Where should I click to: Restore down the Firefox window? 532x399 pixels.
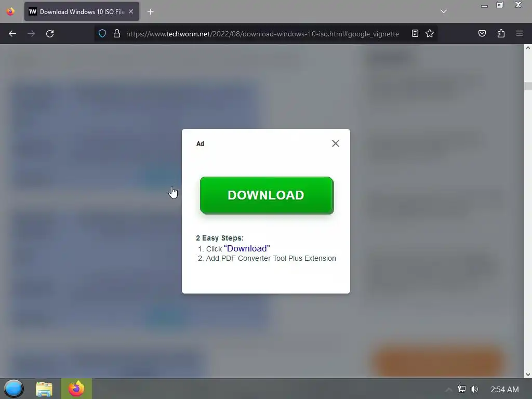[x=500, y=5]
